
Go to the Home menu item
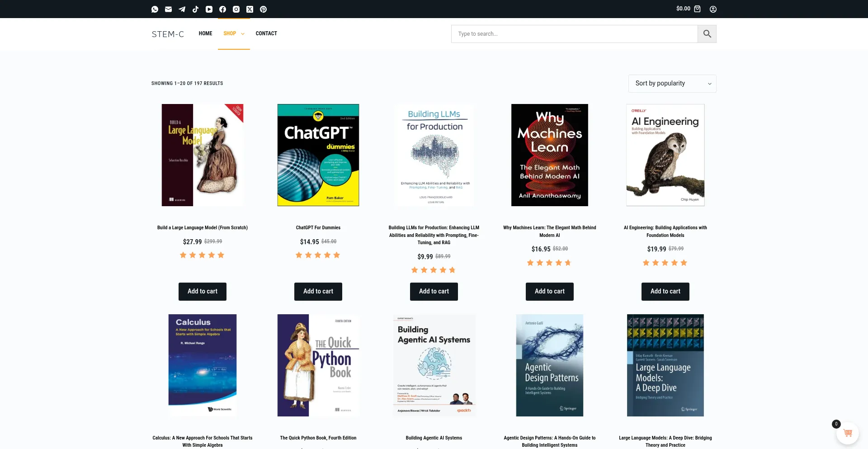[x=205, y=33]
